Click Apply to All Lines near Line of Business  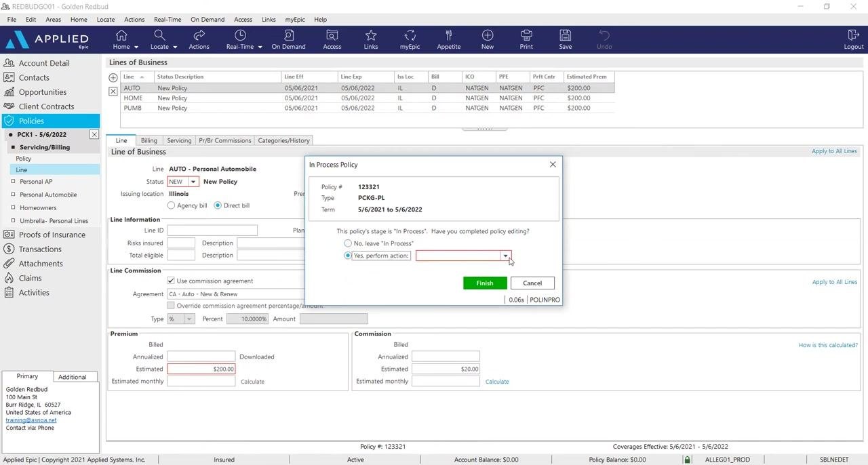point(834,151)
